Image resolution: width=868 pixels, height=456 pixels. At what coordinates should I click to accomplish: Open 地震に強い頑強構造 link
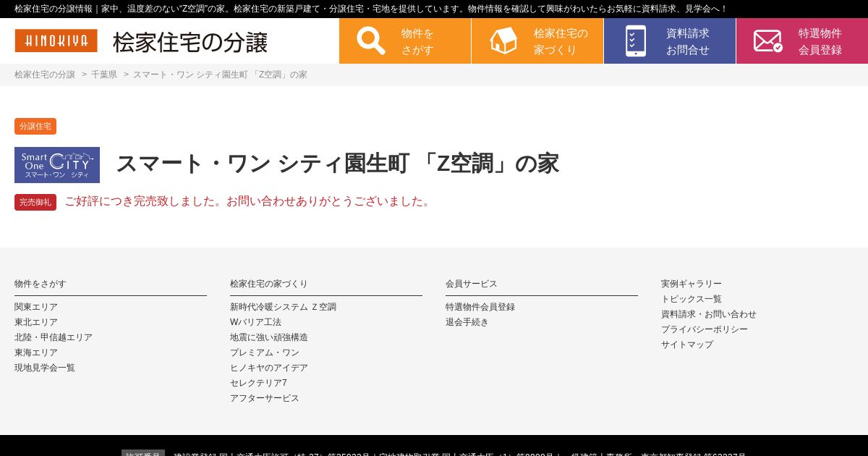pos(269,337)
